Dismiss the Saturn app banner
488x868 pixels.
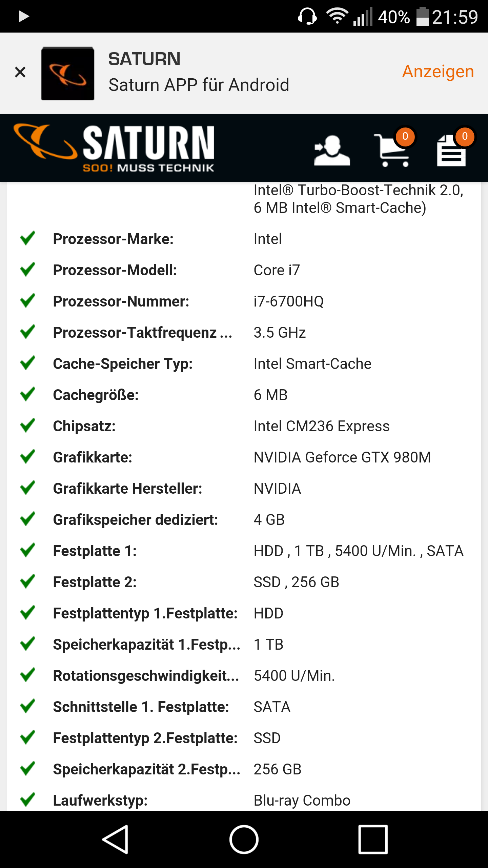coord(20,72)
